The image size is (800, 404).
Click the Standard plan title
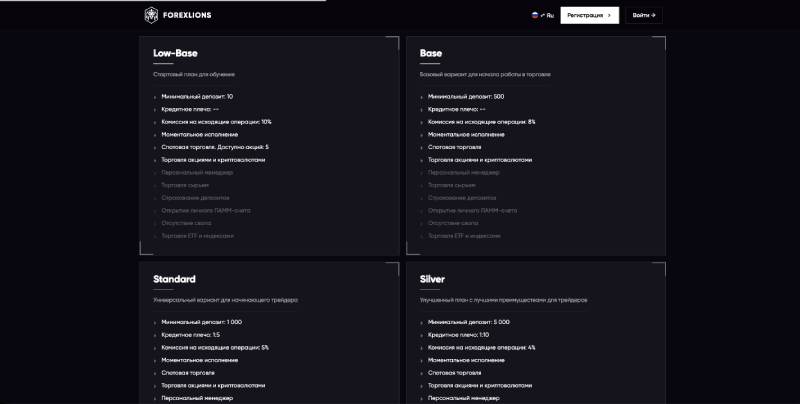174,279
